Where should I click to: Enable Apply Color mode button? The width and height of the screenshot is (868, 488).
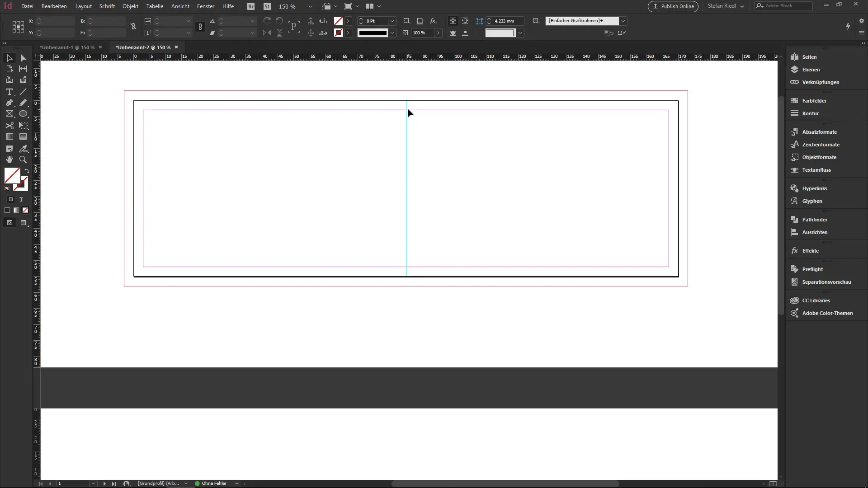point(7,210)
